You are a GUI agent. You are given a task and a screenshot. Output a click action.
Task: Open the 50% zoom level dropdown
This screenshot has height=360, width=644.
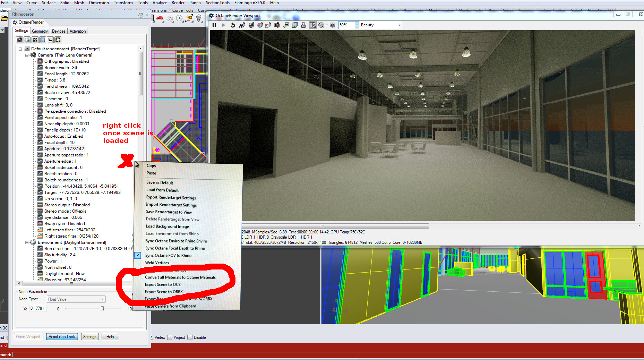coord(357,25)
